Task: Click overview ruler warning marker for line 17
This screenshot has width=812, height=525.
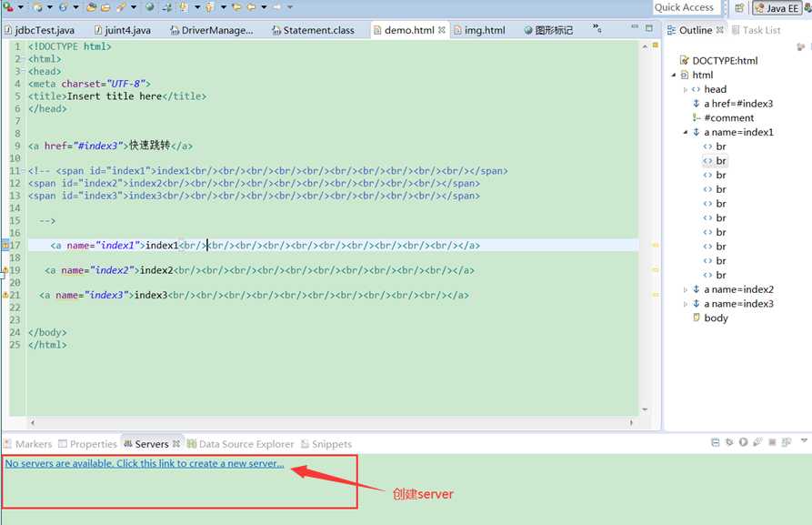Action: 655,245
